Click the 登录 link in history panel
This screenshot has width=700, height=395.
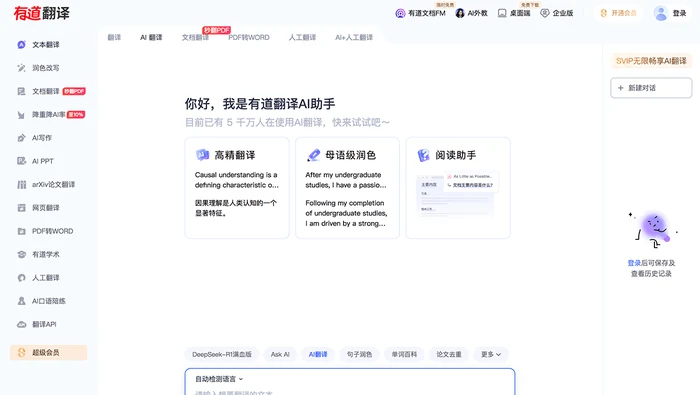pos(634,263)
